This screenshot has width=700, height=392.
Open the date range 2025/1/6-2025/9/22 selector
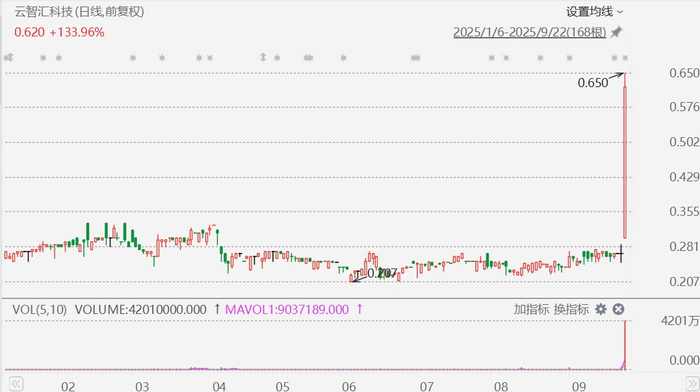click(529, 32)
